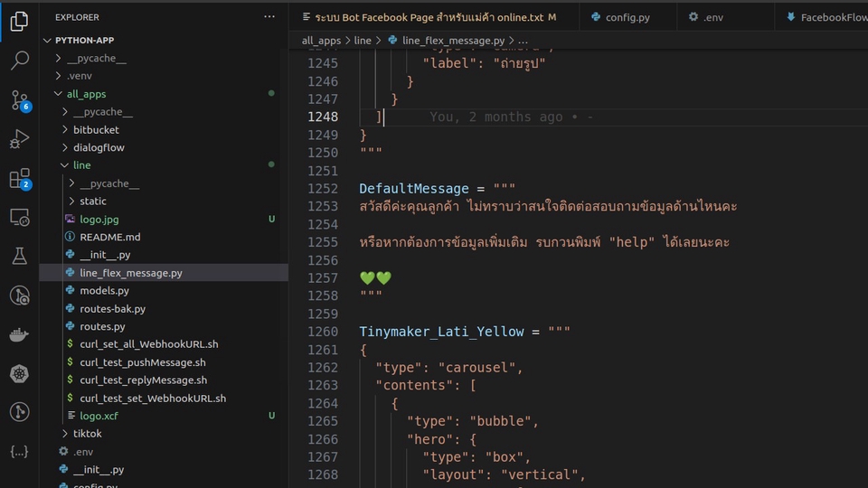This screenshot has width=868, height=488.
Task: Open the Docker whale icon
Action: [19, 334]
